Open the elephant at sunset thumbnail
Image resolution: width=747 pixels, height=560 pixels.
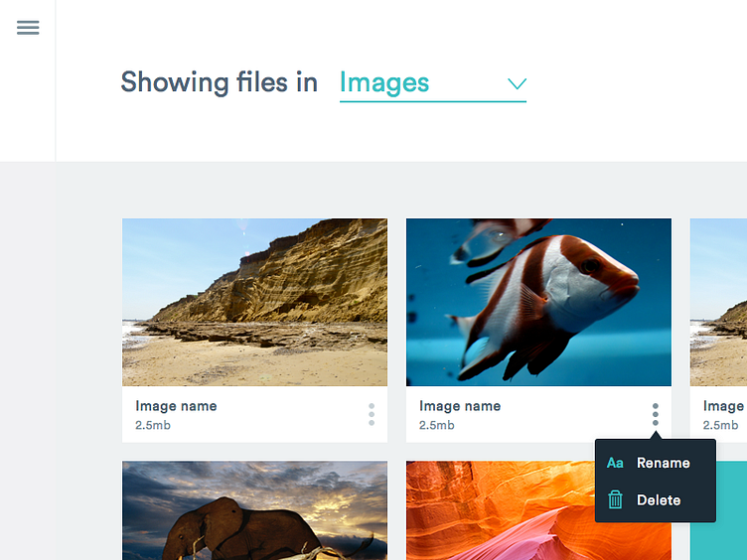(254, 510)
